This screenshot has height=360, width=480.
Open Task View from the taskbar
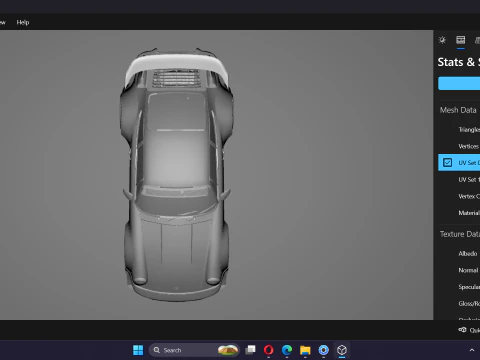click(250, 350)
